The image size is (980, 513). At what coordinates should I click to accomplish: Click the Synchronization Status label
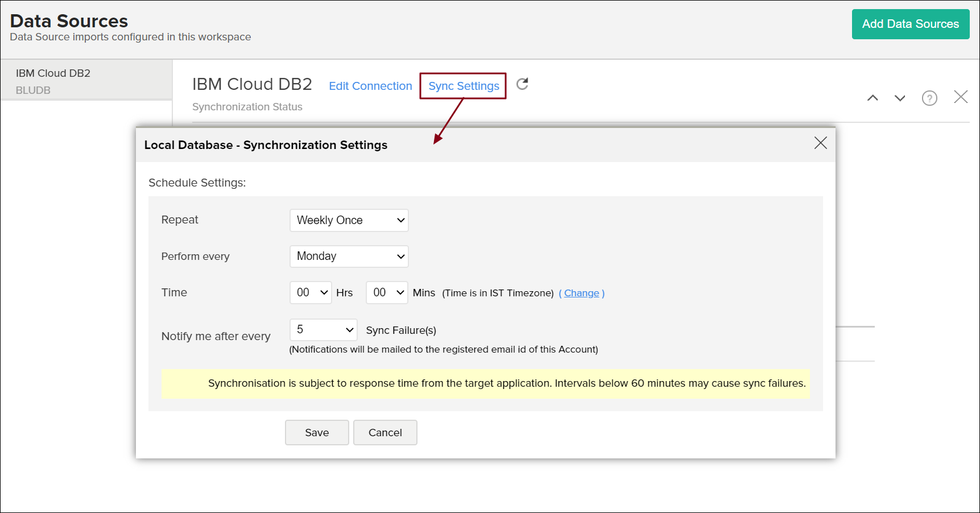tap(247, 107)
